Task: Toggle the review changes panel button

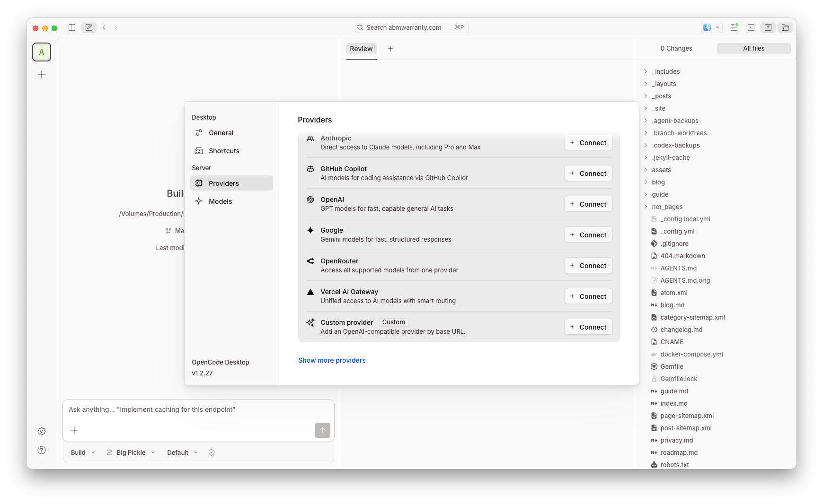Action: pos(768,27)
